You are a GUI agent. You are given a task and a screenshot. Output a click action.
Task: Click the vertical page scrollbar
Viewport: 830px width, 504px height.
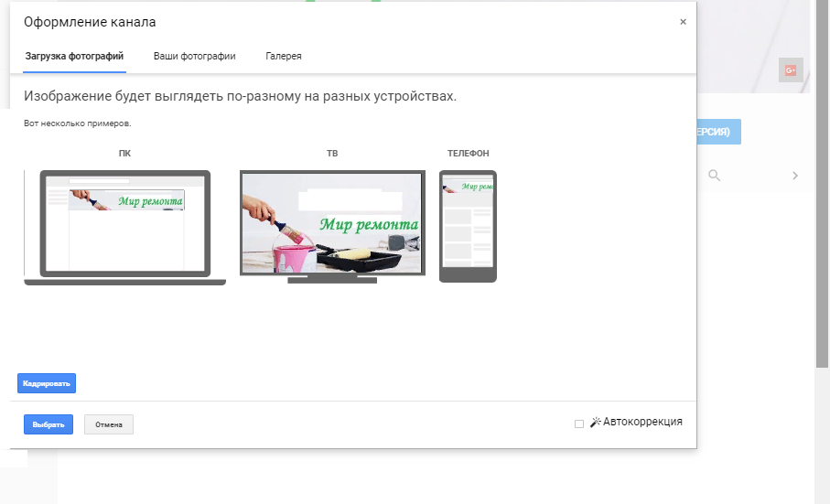click(822, 183)
